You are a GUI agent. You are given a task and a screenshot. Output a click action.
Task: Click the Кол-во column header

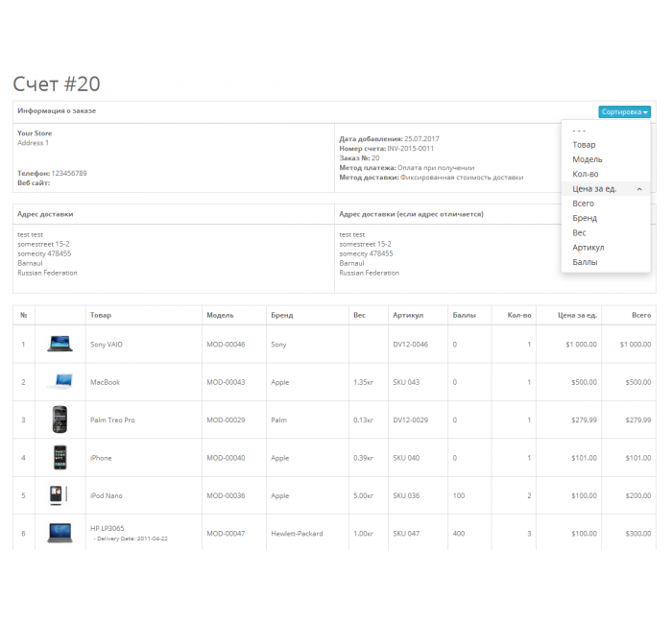[519, 315]
